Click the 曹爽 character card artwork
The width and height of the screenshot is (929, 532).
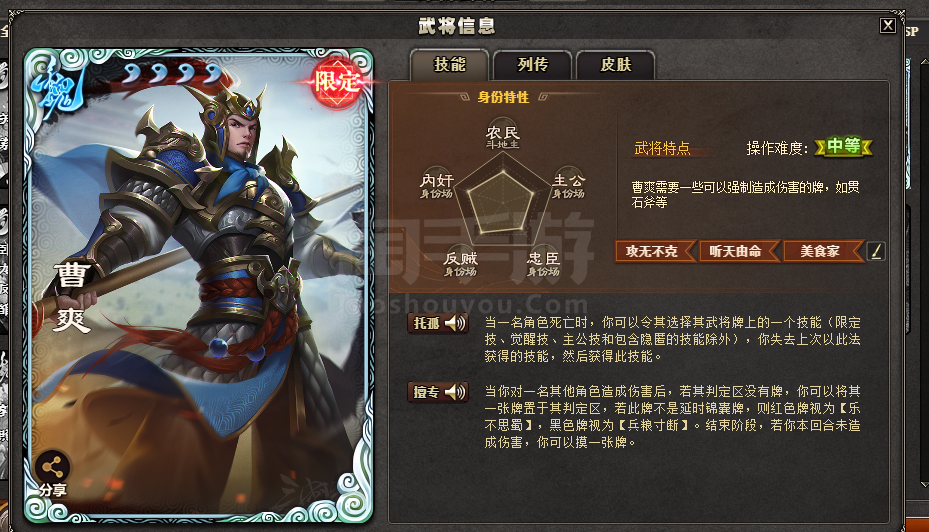198,286
